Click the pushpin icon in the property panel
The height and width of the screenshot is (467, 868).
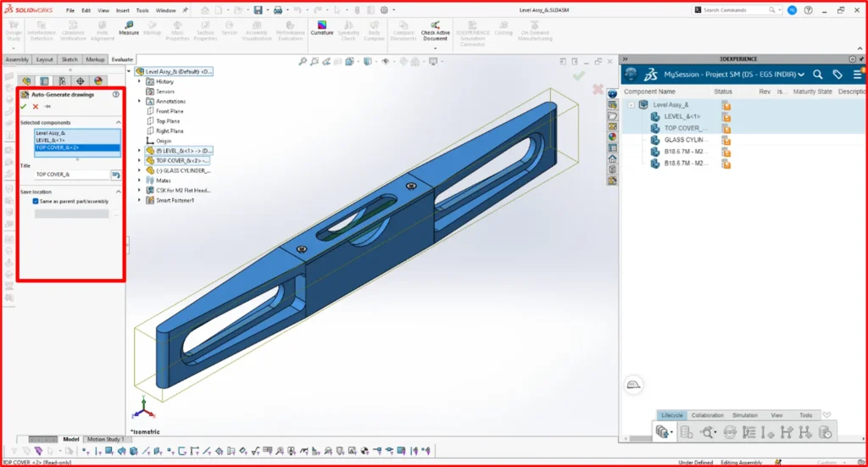[x=47, y=107]
